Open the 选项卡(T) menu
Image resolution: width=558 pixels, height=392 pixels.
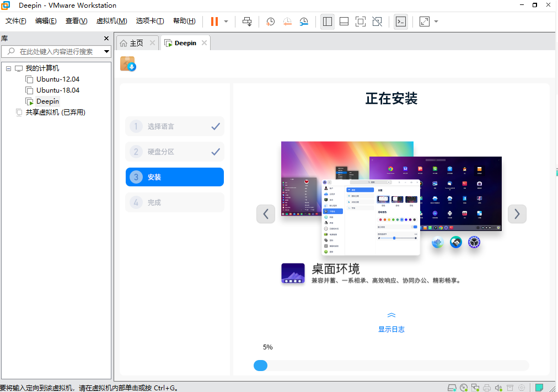point(150,21)
